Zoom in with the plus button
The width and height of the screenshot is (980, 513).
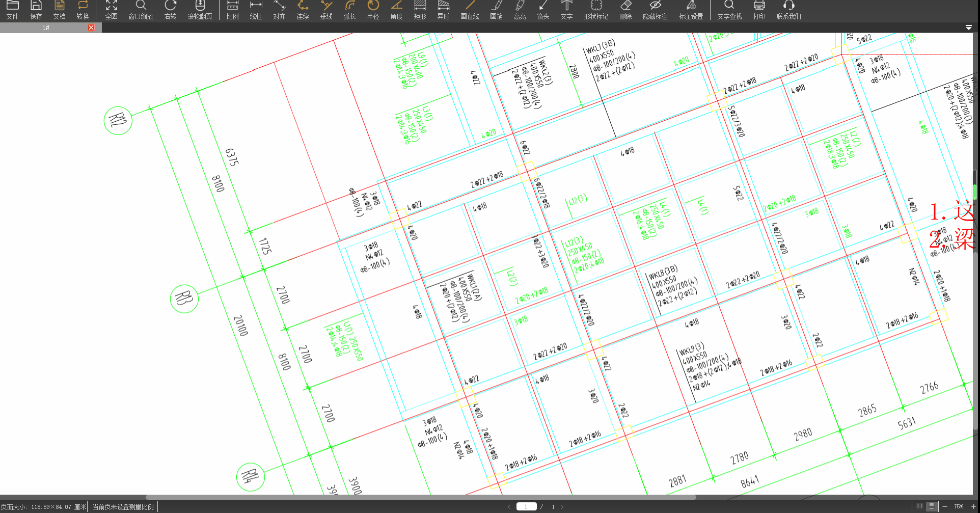tap(973, 506)
